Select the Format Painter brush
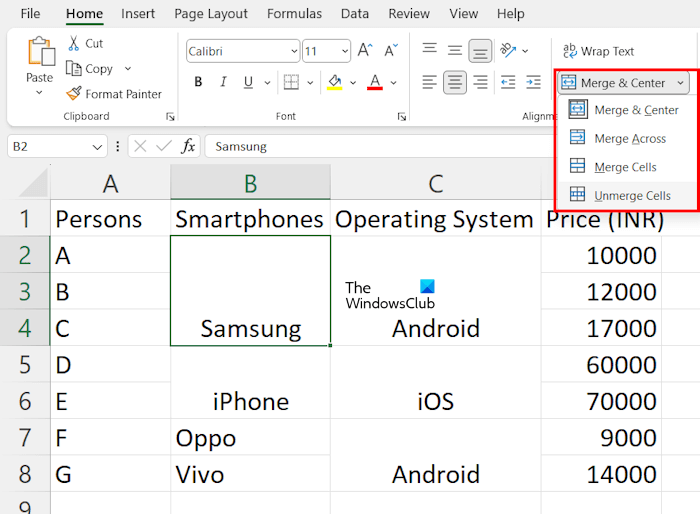700x514 pixels. [74, 93]
